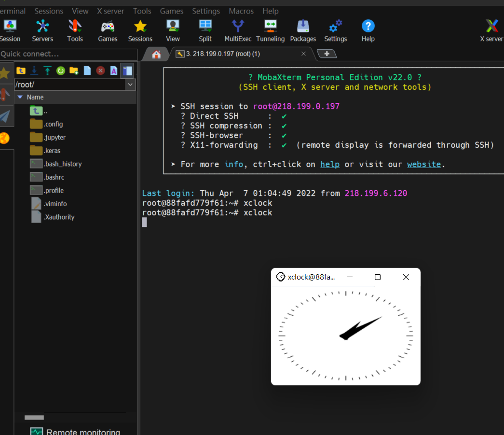
Task: Click the Quick connect input field
Action: click(68, 54)
